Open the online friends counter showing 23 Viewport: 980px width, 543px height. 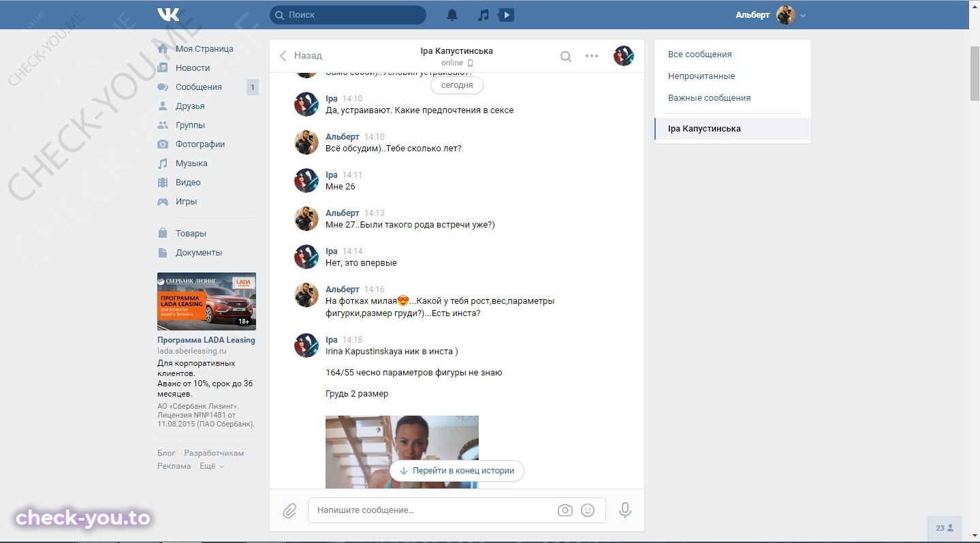point(945,528)
